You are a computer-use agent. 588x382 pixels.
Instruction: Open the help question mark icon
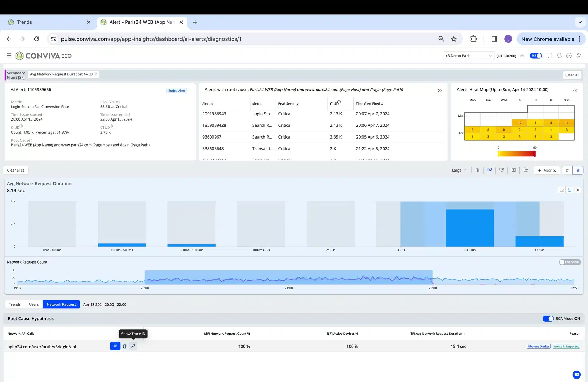click(569, 56)
